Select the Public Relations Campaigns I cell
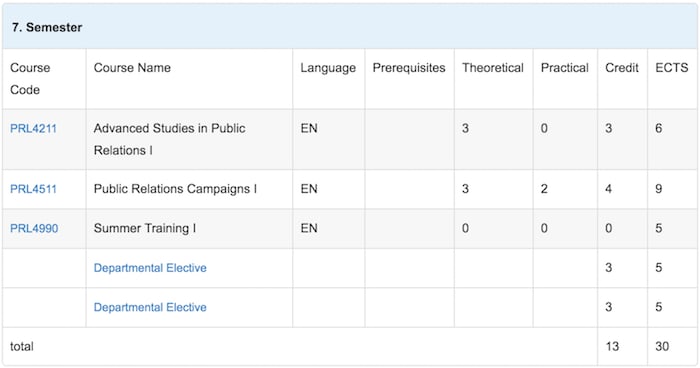 point(189,189)
